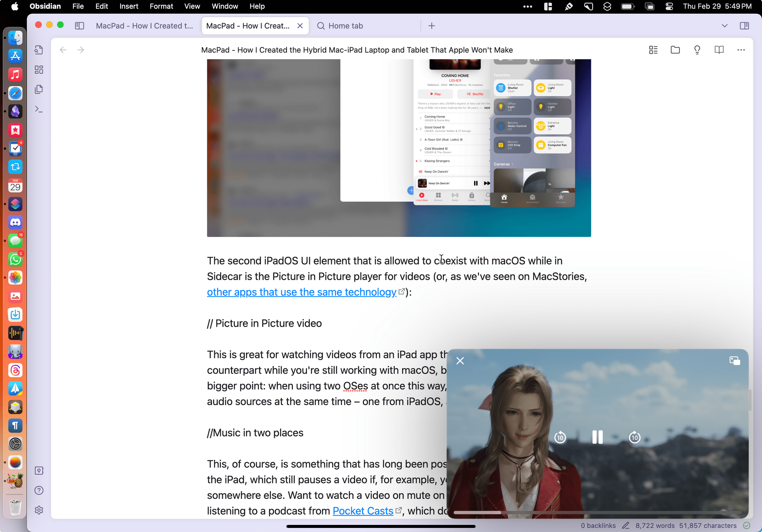Switch to first MacPad - How I Created tab
The height and width of the screenshot is (532, 762).
click(144, 26)
